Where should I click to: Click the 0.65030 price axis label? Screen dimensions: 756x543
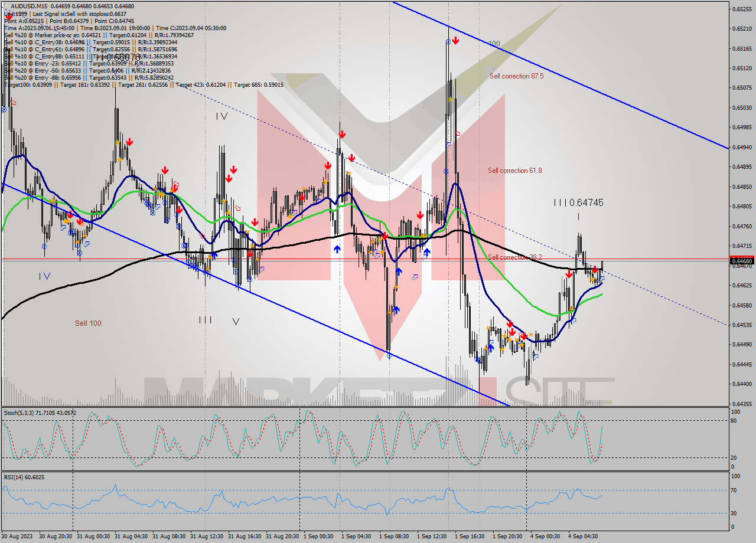click(x=742, y=107)
